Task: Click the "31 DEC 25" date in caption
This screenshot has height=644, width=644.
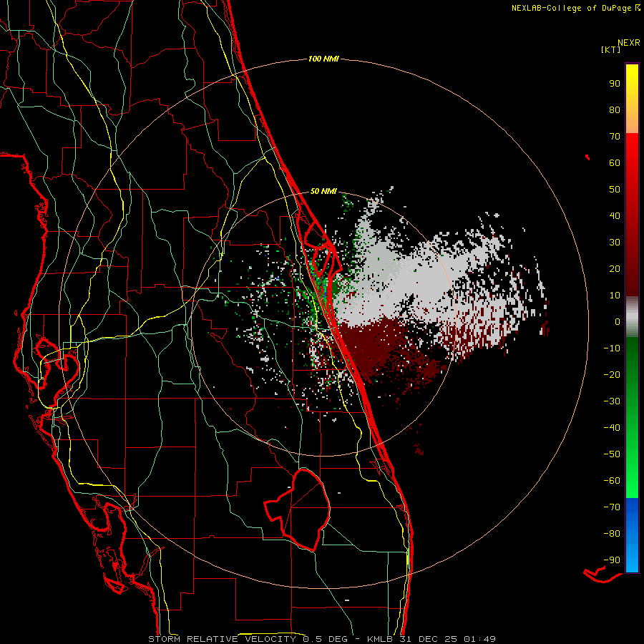Action: pyautogui.click(x=430, y=639)
